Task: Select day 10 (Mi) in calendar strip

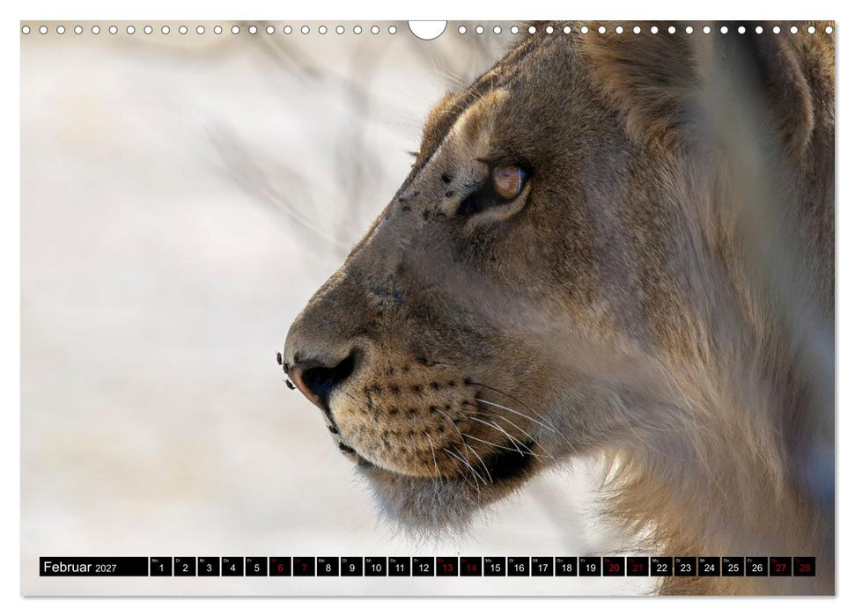Action: pyautogui.click(x=375, y=567)
